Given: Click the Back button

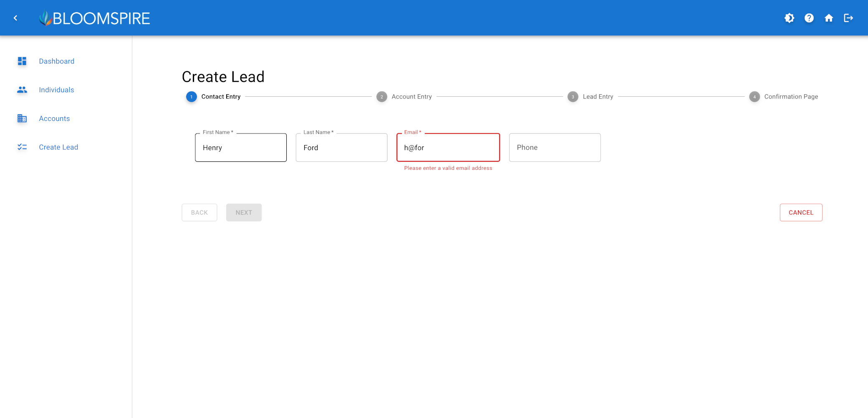Looking at the screenshot, I should 199,213.
